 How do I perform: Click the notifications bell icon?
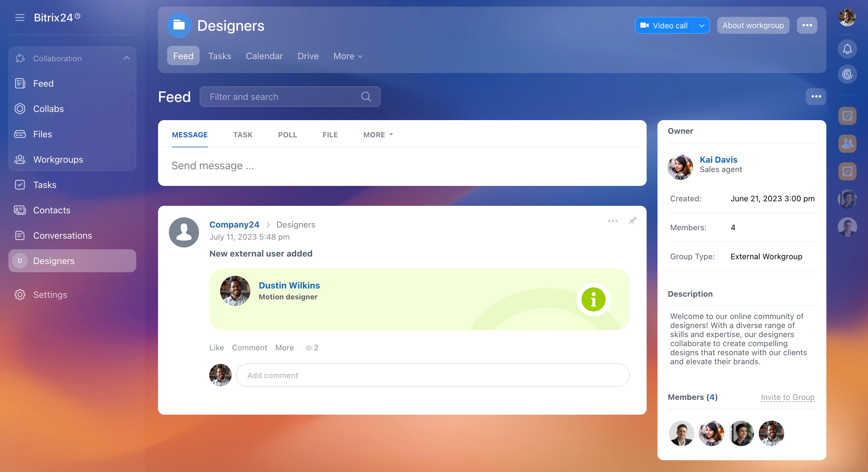pyautogui.click(x=847, y=49)
